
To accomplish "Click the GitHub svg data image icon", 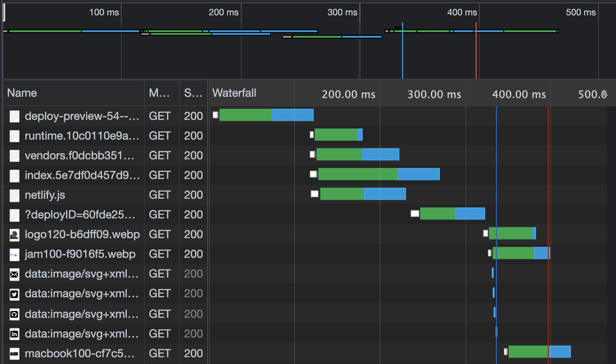I will tap(14, 314).
